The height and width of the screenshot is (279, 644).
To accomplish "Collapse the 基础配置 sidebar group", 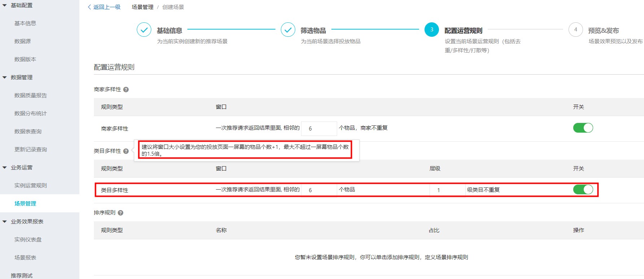I will click(5, 5).
